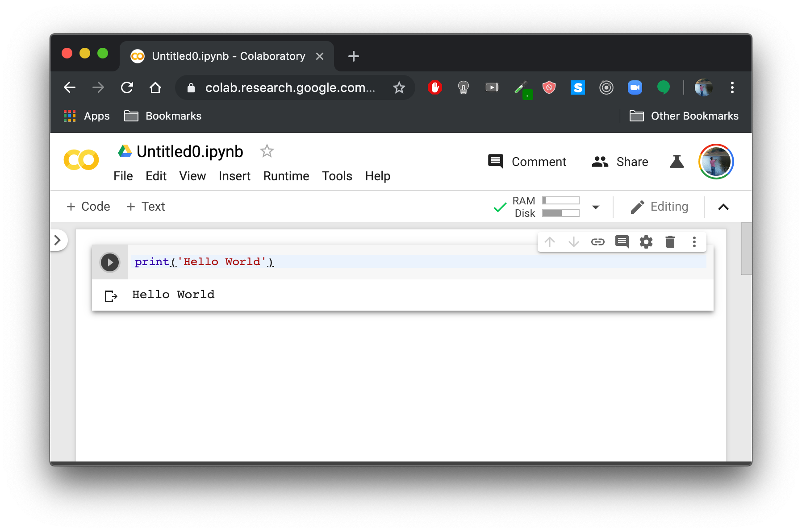This screenshot has width=802, height=532.
Task: Open the video player extension icon
Action: click(492, 87)
